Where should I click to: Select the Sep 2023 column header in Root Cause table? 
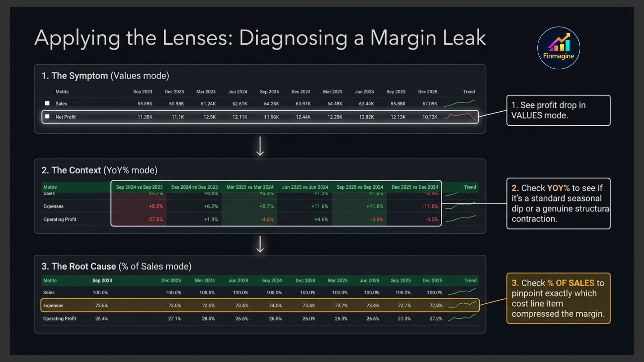point(102,280)
